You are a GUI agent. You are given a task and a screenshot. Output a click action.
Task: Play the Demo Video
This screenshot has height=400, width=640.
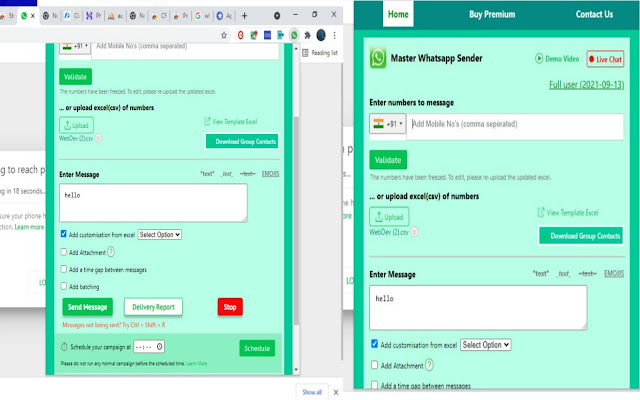[557, 59]
